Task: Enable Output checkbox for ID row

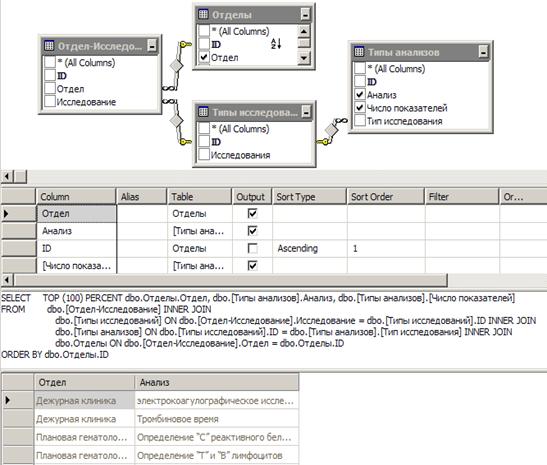Action: (x=252, y=248)
